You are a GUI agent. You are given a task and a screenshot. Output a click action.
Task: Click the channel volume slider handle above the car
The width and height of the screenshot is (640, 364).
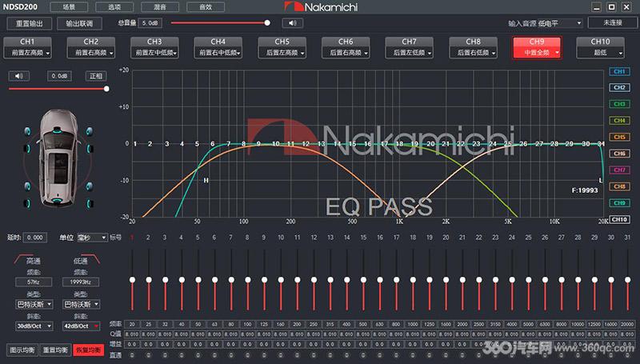106,89
